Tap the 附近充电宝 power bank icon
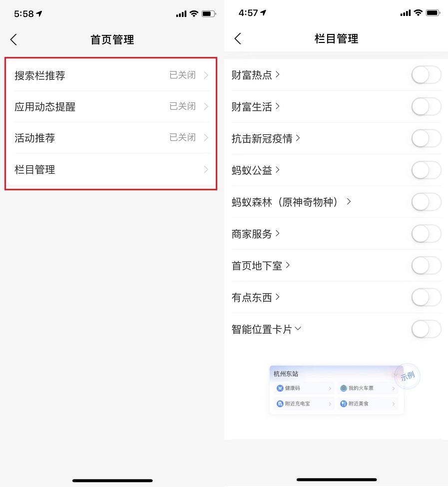This screenshot has height=487, width=448. pyautogui.click(x=281, y=404)
